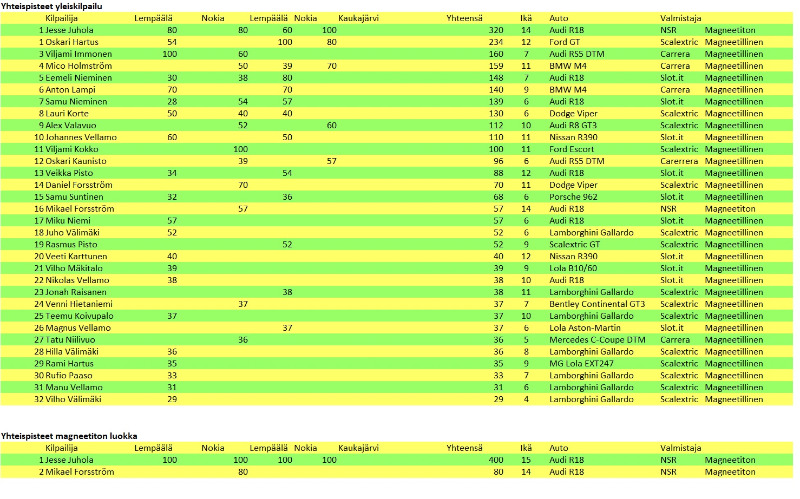Click the "Yhteispisteet yleiskilpailu" heading

coord(52,6)
